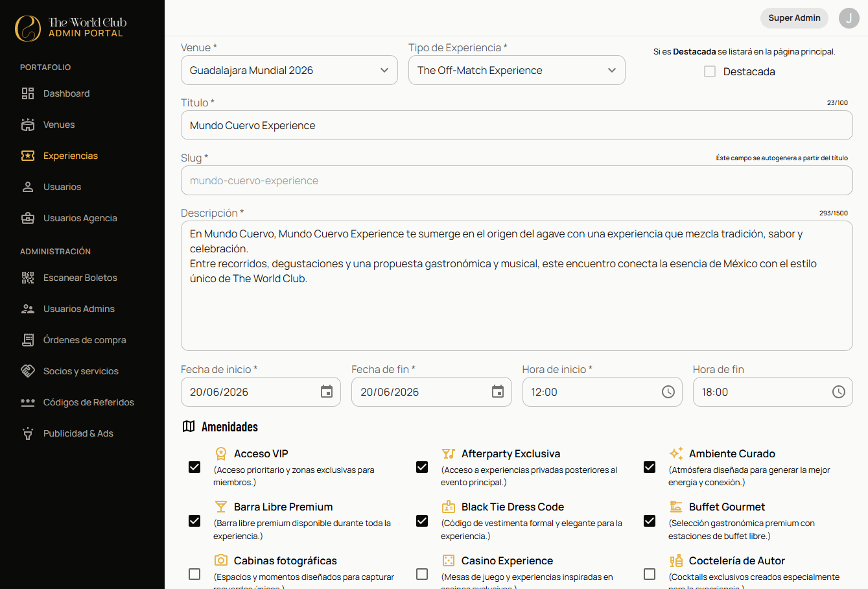Check the Casino Experience amenity
Screen dimensions: 868x589
tap(422, 574)
